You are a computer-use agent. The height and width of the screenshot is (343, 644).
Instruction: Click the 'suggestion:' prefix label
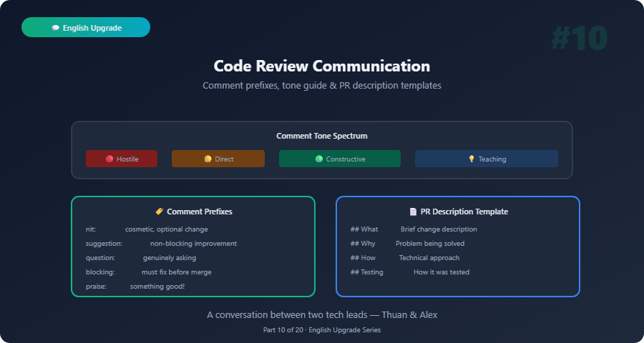coord(104,244)
